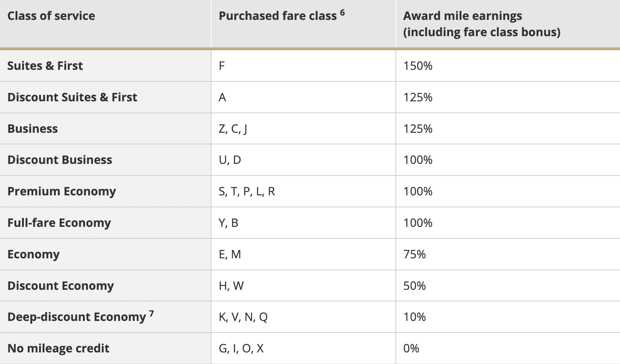Click the 'Discount Economy' row label
Viewport: 620px width, 364px height.
[x=60, y=286]
